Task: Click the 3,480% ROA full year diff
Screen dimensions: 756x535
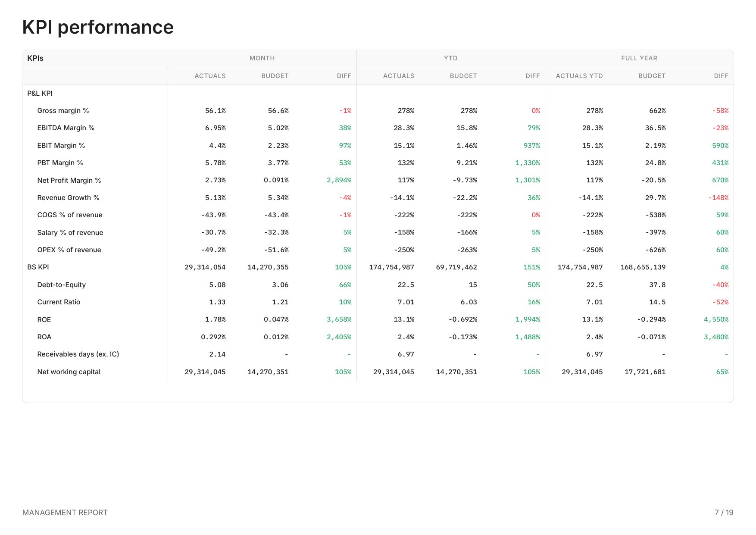Action: click(716, 337)
